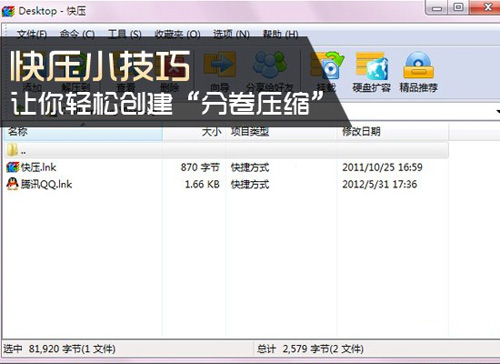Click the 快压 app icon in title bar
Screen dimensions: 500x364
pyautogui.click(x=8, y=11)
